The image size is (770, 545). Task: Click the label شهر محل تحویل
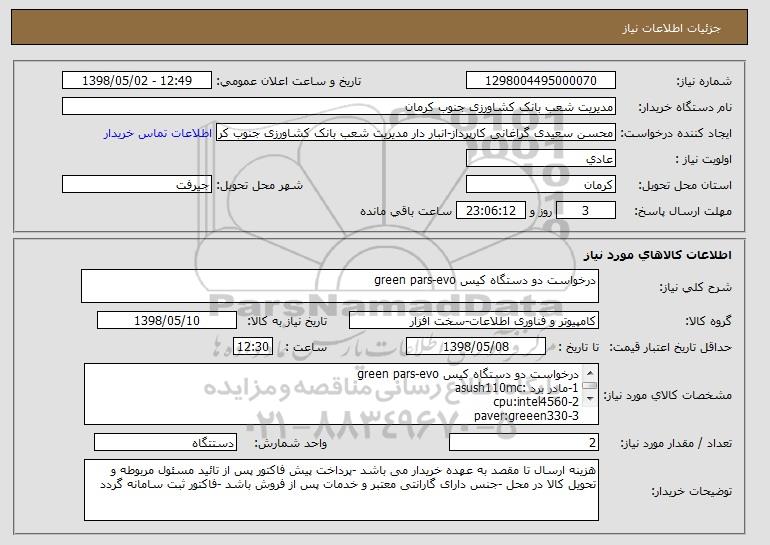(260, 185)
